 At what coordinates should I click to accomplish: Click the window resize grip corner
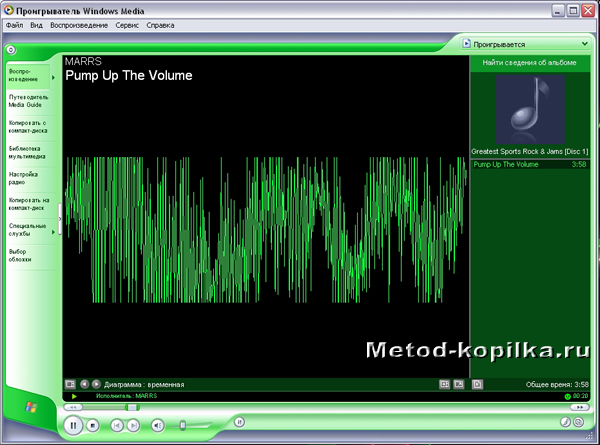pos(589,435)
